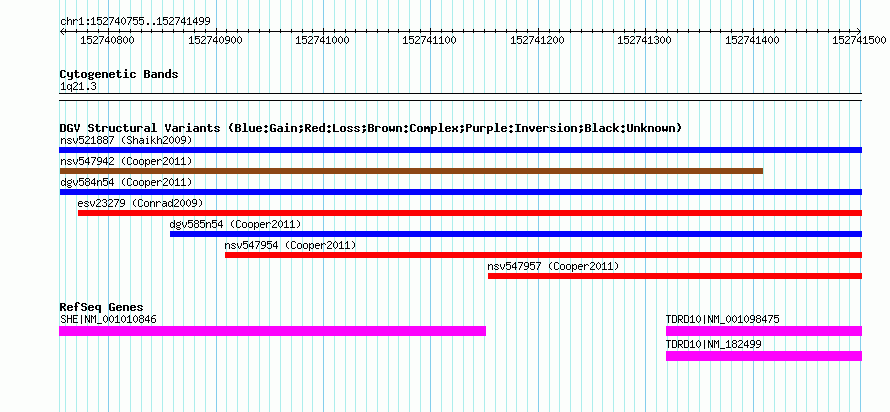Click the DGV Structural Variants track title
Viewport: 890px width, 412px height.
pyautogui.click(x=371, y=128)
